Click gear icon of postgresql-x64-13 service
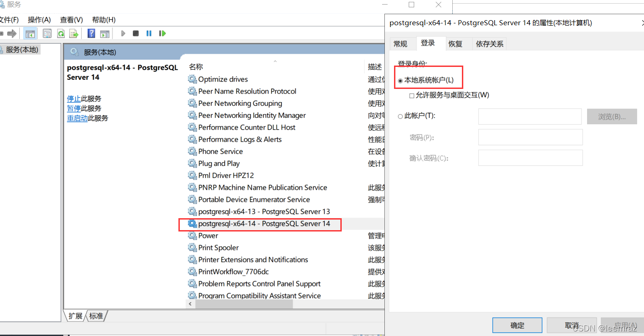Viewport: 644px width, 336px height. tap(192, 211)
